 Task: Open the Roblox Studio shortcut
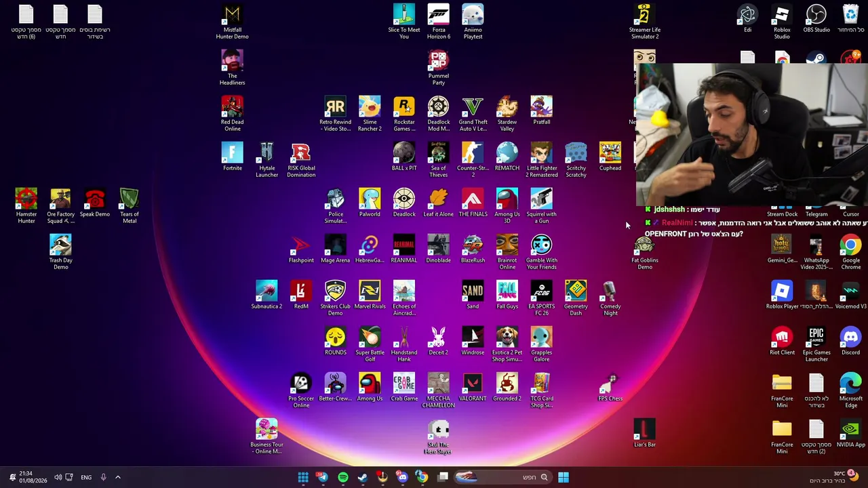(782, 22)
